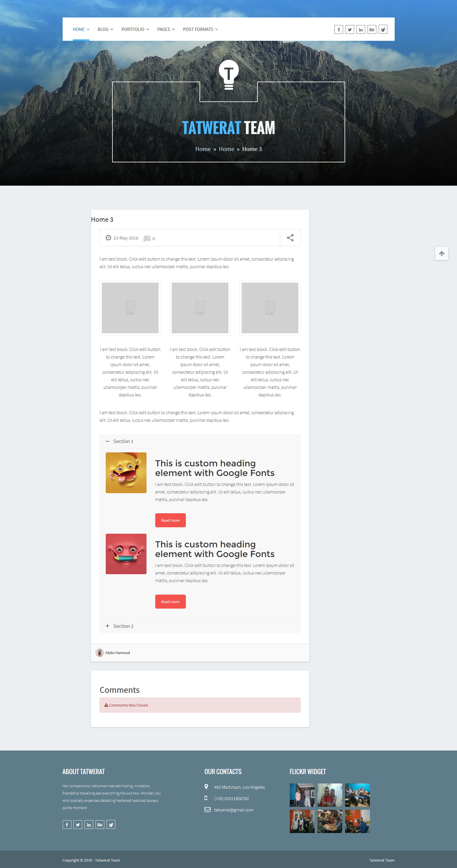Click the (+20) 01011606782 phone number
Image resolution: width=457 pixels, height=868 pixels.
[x=231, y=799]
